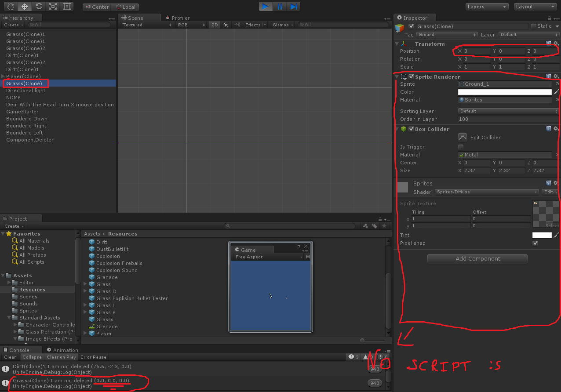Viewport: 561px width, 392px height.
Task: Toggle the 2D scene view mode
Action: (215, 25)
